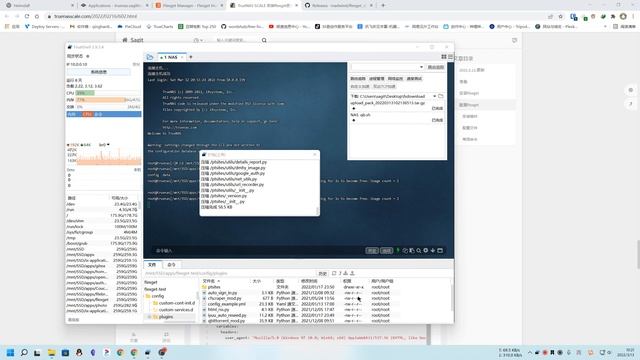Viewport: 640px width, 360px height.
Task: Sort by modified time column header
Action: 309,281
